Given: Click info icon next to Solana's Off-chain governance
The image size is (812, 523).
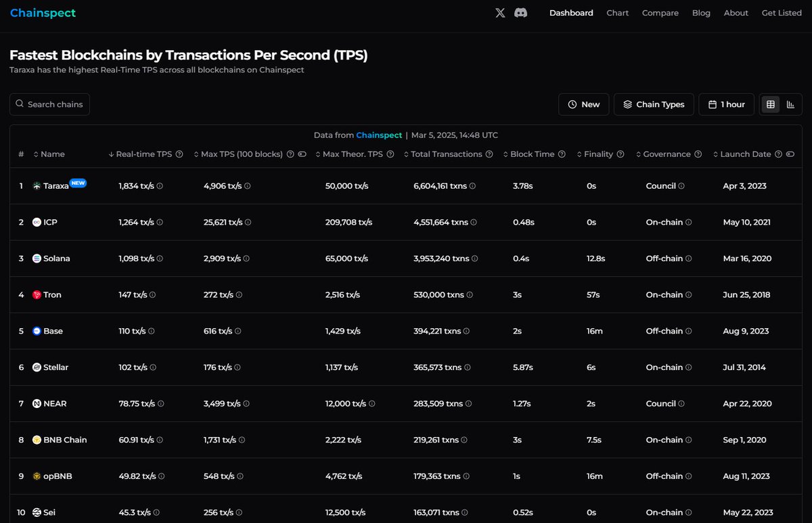Looking at the screenshot, I should pos(688,258).
